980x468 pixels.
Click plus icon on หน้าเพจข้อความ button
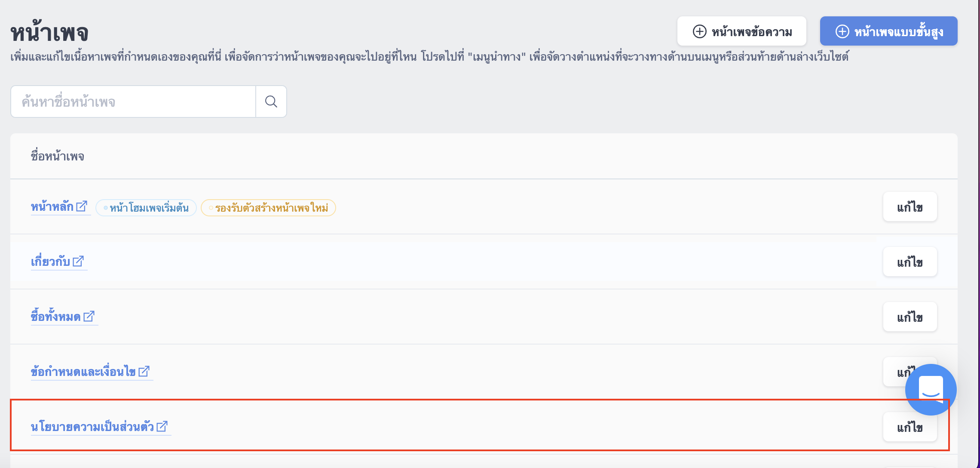(x=700, y=31)
